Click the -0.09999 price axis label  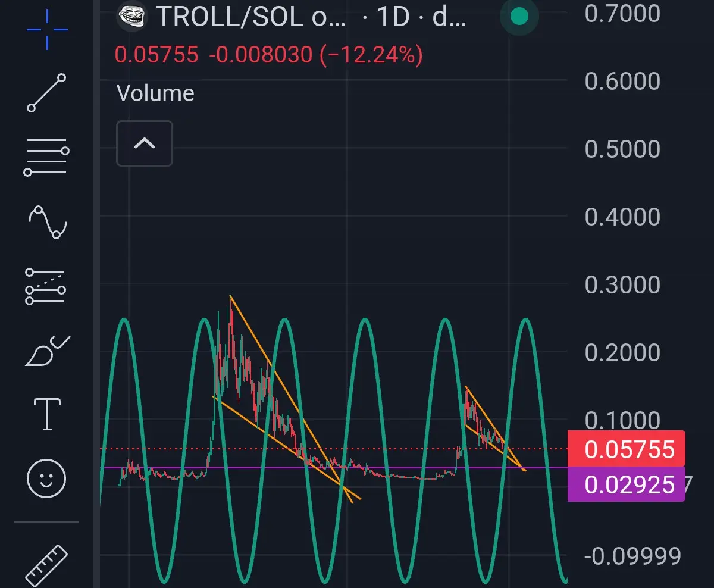(x=632, y=556)
